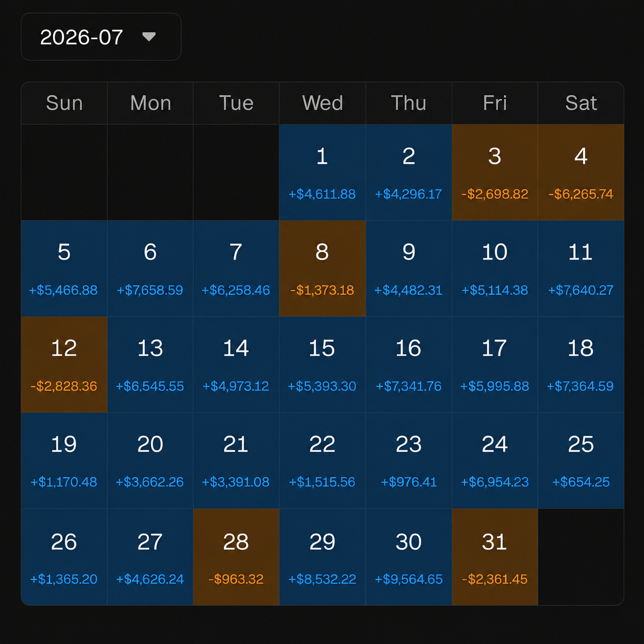
Task: Select day 16 with +$7,341.76
Action: 408,365
